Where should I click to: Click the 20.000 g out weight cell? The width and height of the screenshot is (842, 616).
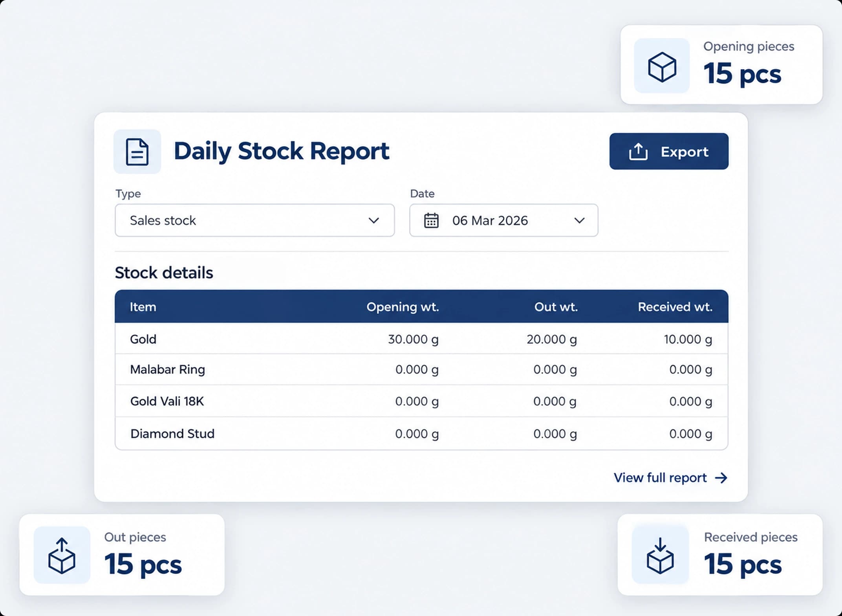pyautogui.click(x=552, y=339)
